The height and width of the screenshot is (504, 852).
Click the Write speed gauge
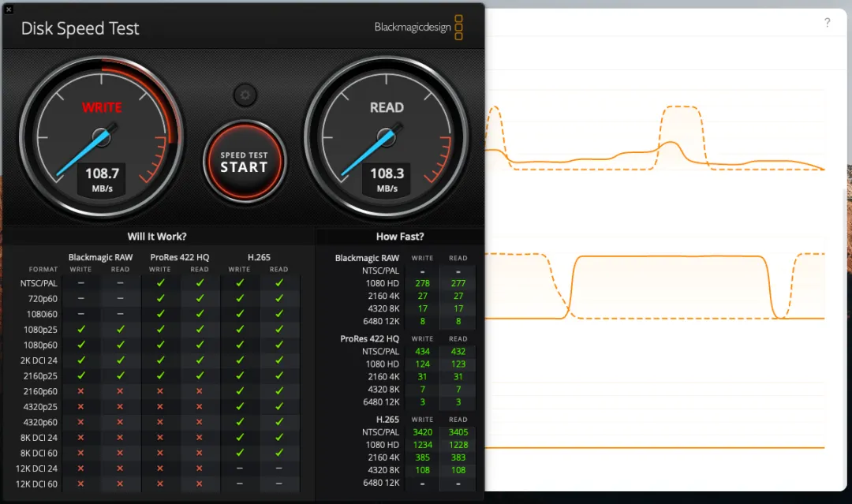coord(102,138)
